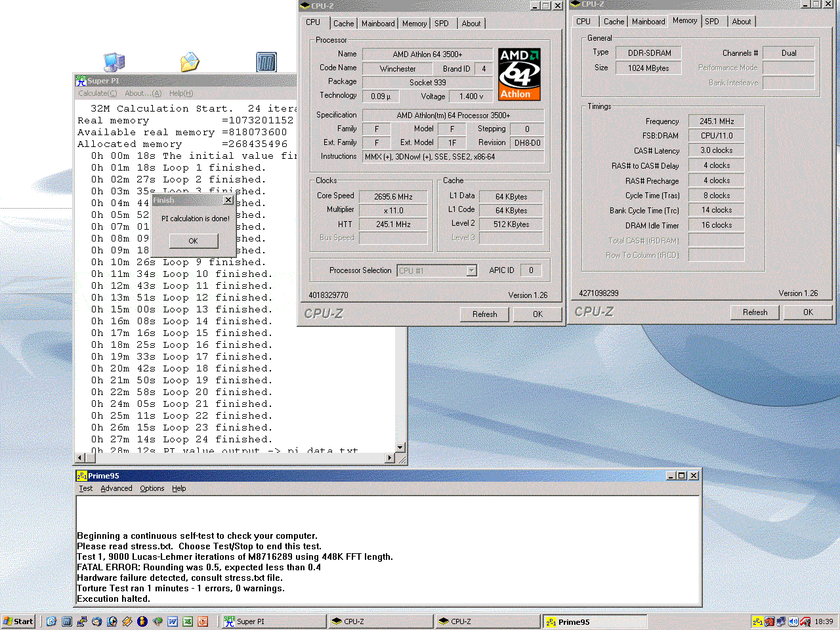Launch the orange lightning quick launch icon
The image size is (840, 630).
point(127,621)
